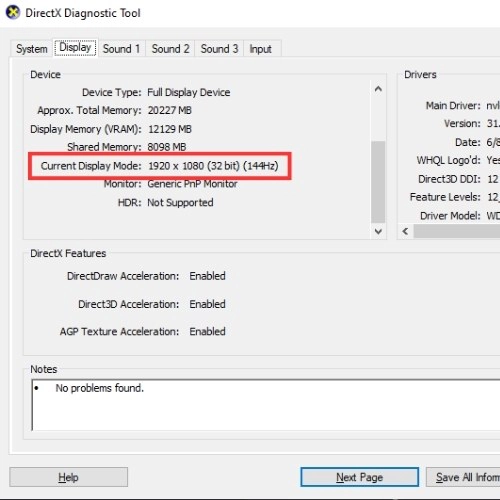The height and width of the screenshot is (500, 500).
Task: Click the 'Date:' label in Drivers
Action: [468, 142]
